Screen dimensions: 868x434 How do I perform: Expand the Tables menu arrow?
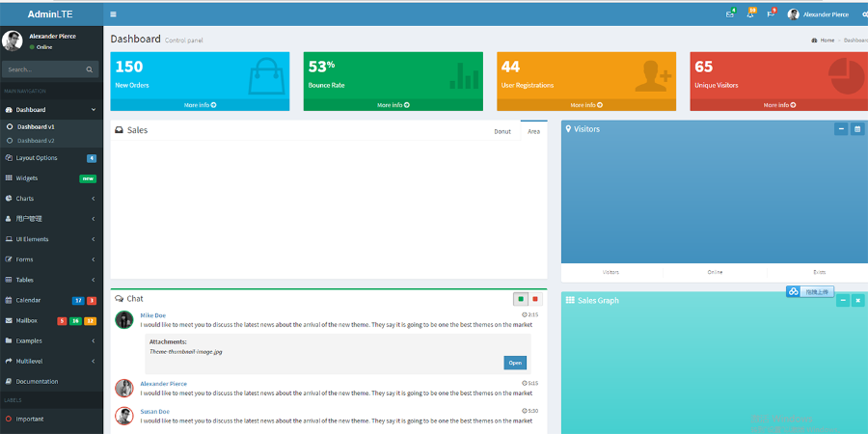point(93,280)
